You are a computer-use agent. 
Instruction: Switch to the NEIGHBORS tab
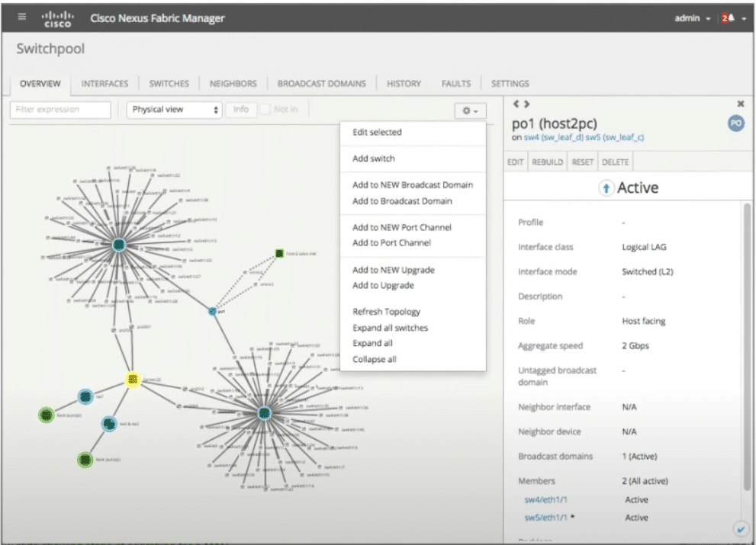point(233,84)
